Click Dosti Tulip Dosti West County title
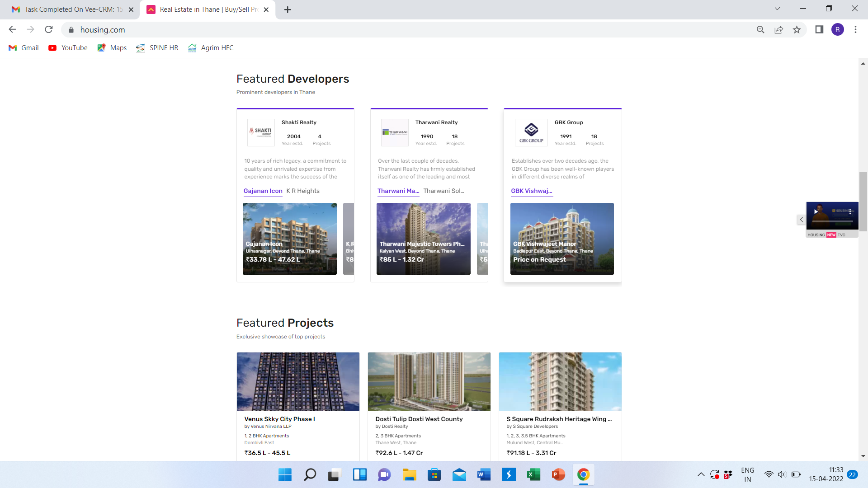 (419, 419)
